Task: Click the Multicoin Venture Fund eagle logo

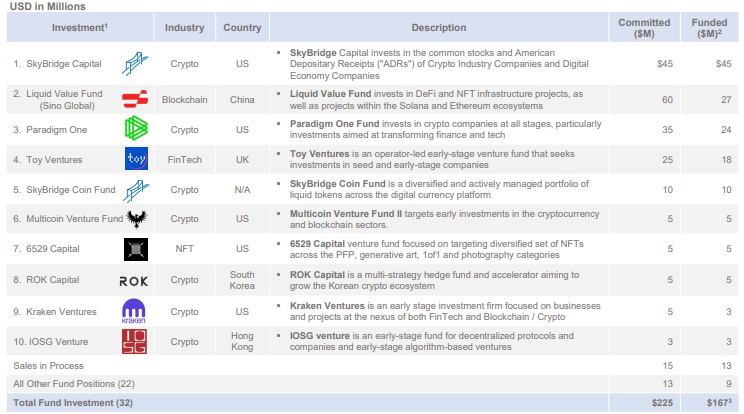Action: pos(136,218)
